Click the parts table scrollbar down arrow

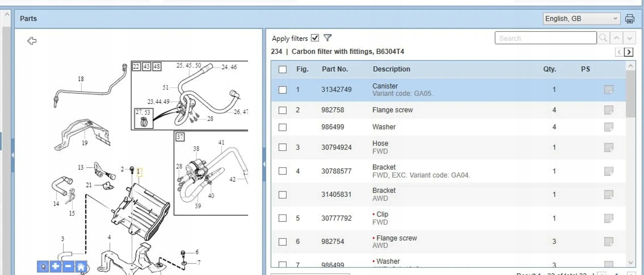point(630,263)
